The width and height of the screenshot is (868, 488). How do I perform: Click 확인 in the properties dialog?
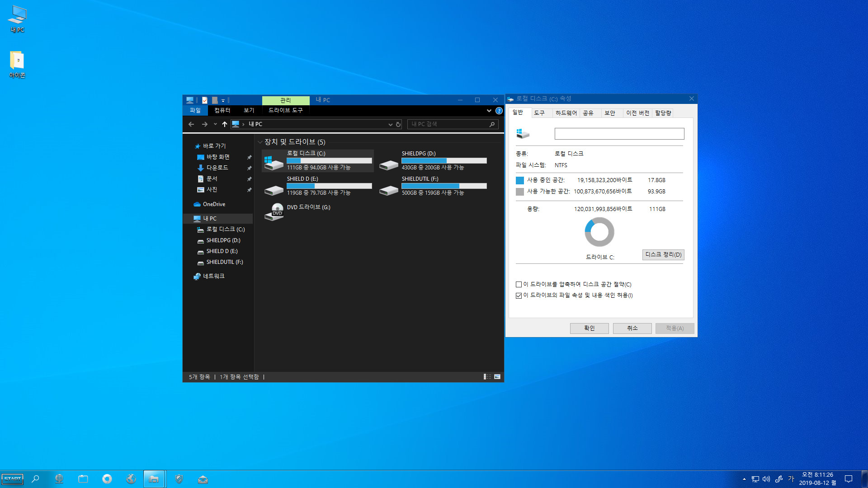coord(589,328)
